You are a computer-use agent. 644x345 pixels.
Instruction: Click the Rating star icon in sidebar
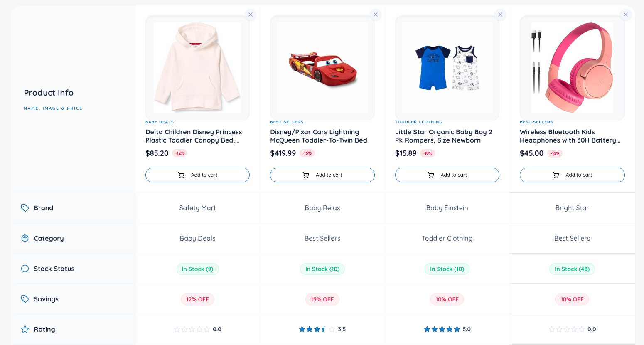pyautogui.click(x=25, y=329)
